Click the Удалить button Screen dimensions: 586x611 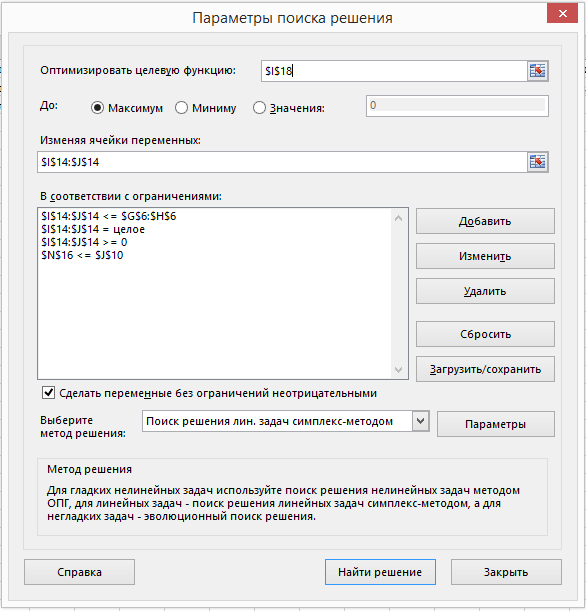(x=485, y=291)
